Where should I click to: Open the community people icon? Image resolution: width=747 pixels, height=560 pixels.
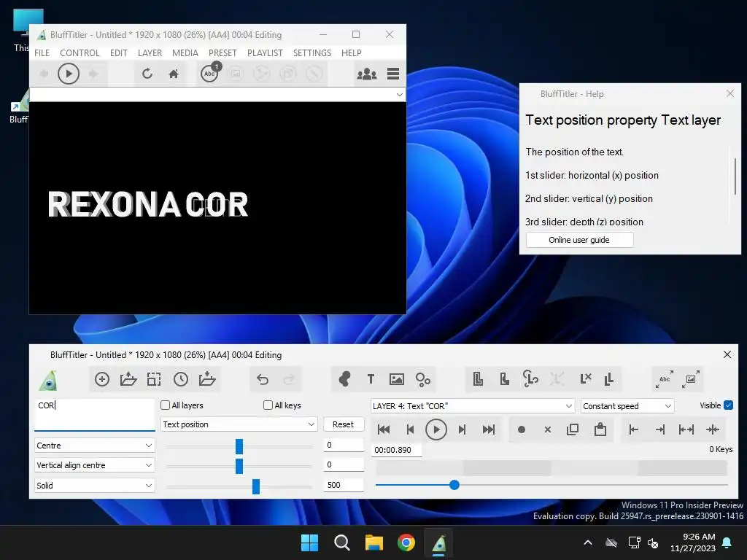click(x=367, y=74)
